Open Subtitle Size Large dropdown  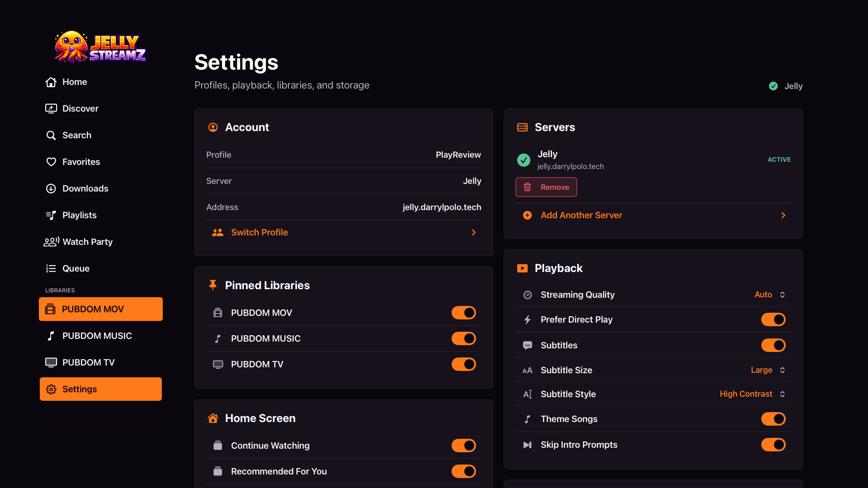(769, 370)
